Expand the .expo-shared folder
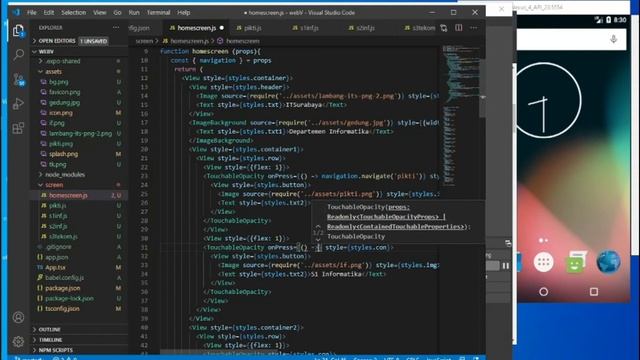 click(x=62, y=61)
